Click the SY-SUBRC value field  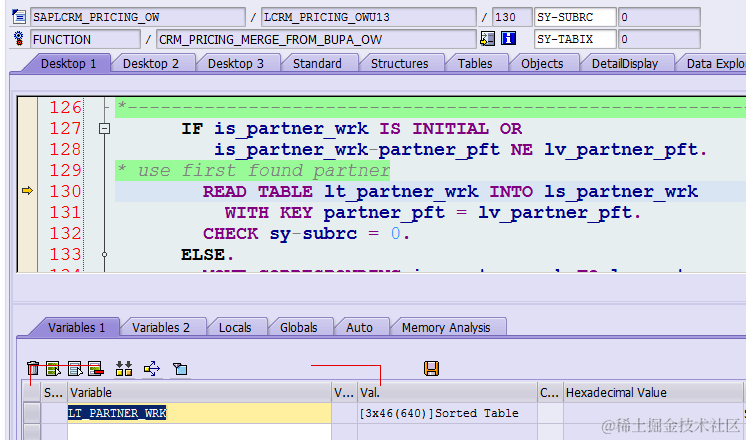click(659, 17)
